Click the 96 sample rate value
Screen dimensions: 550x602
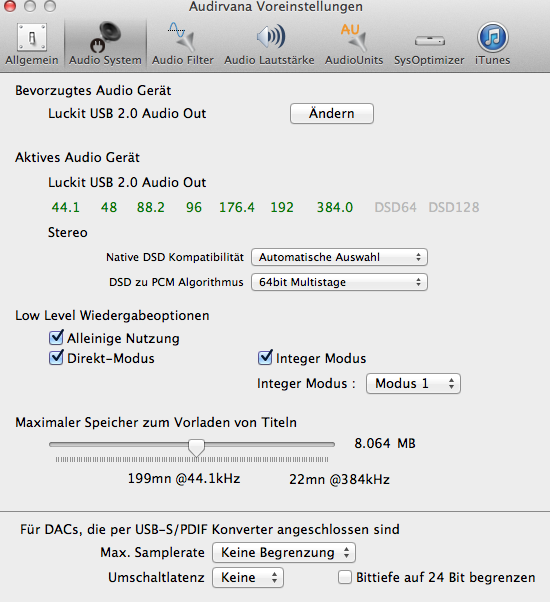[194, 207]
